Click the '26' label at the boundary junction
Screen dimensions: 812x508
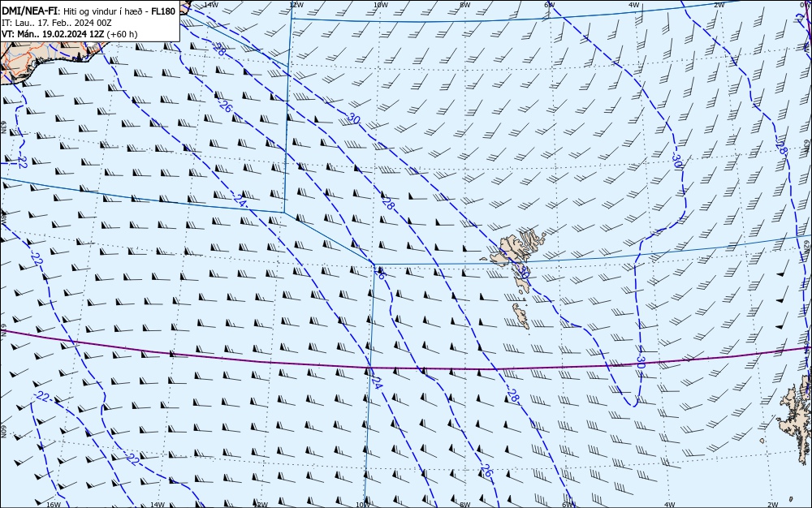coord(379,273)
